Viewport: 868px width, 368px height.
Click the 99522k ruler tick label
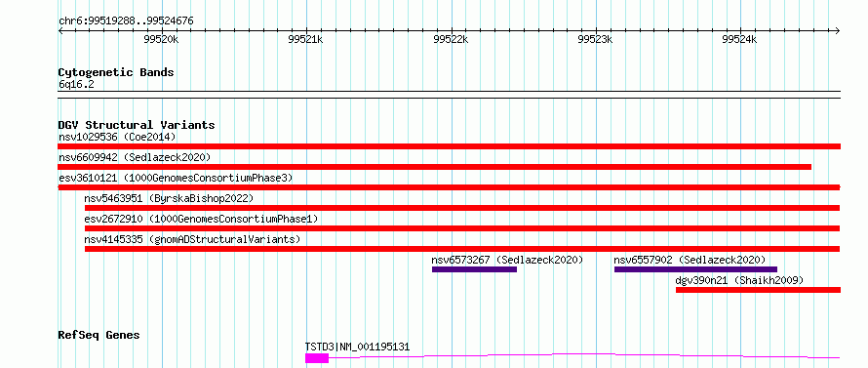coord(452,39)
